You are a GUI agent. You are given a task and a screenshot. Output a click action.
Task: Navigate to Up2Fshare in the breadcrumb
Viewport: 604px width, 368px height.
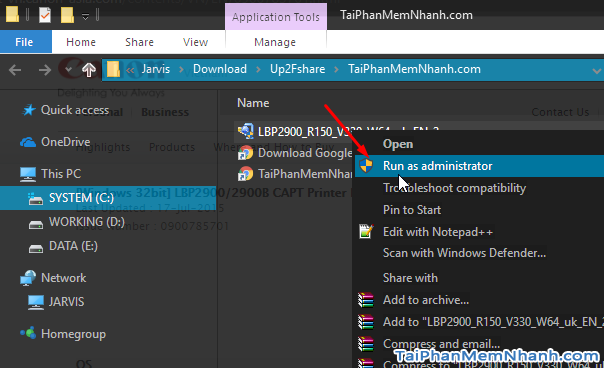tap(297, 69)
